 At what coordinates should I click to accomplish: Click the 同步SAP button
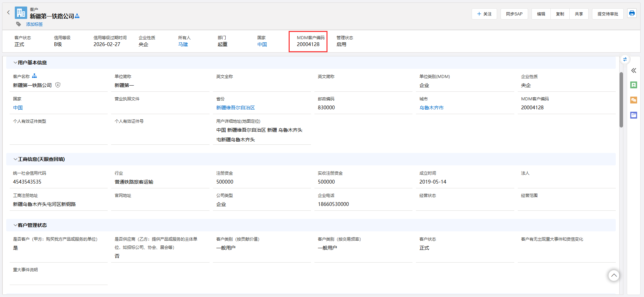point(514,14)
